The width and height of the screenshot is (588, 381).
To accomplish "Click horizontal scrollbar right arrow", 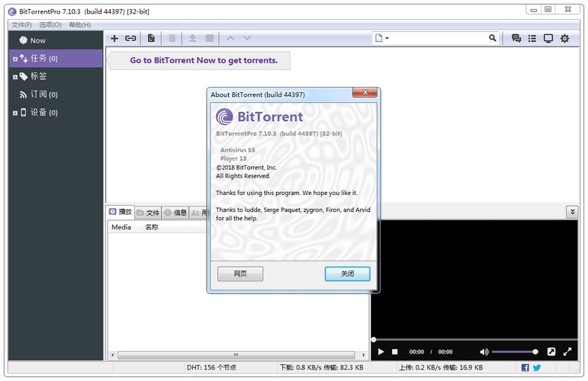I will (x=363, y=355).
